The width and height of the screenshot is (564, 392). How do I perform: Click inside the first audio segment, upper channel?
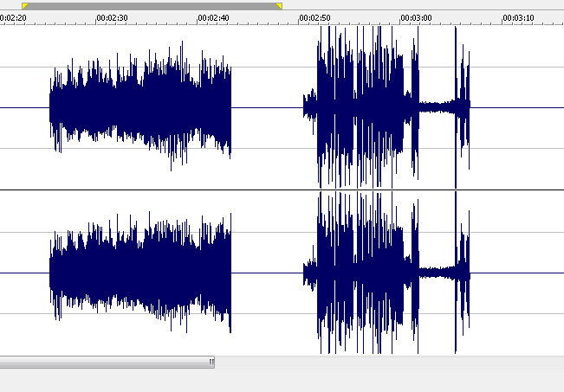pyautogui.click(x=140, y=107)
